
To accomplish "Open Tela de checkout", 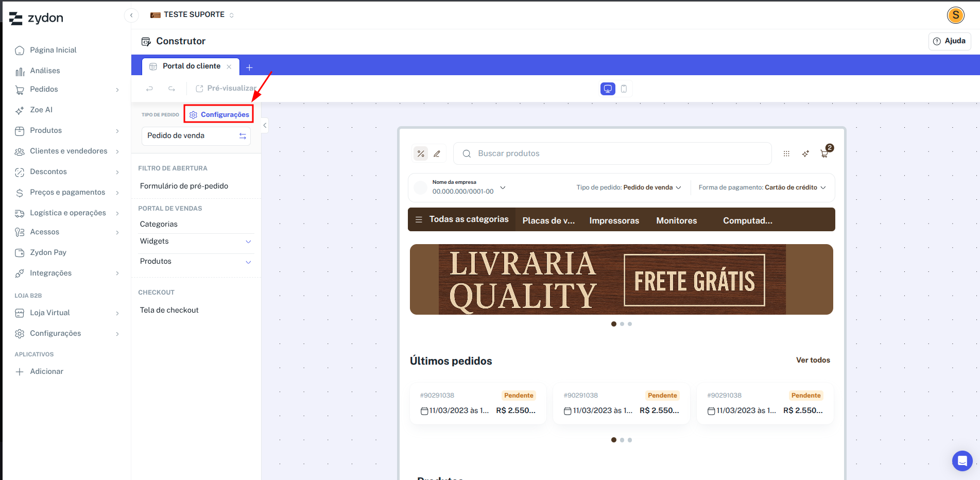I will coord(169,310).
